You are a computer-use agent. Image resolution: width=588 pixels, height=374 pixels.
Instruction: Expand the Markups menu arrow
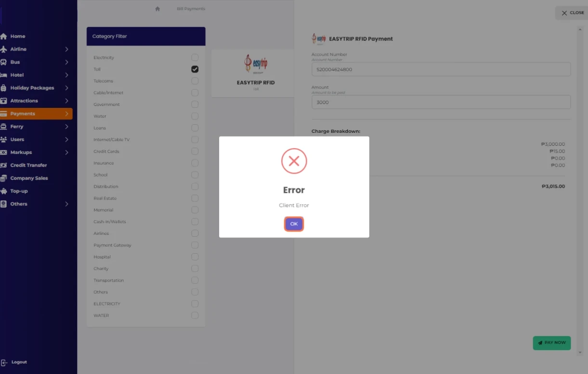66,153
